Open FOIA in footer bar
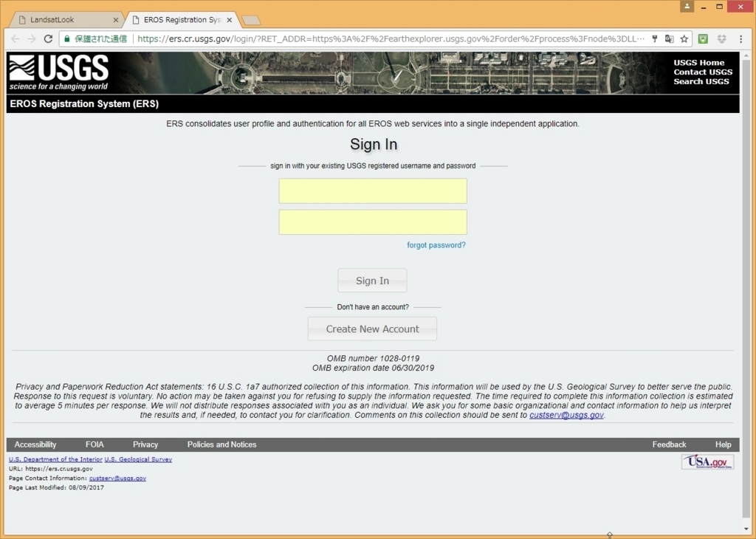Image resolution: width=756 pixels, height=539 pixels. pos(94,444)
